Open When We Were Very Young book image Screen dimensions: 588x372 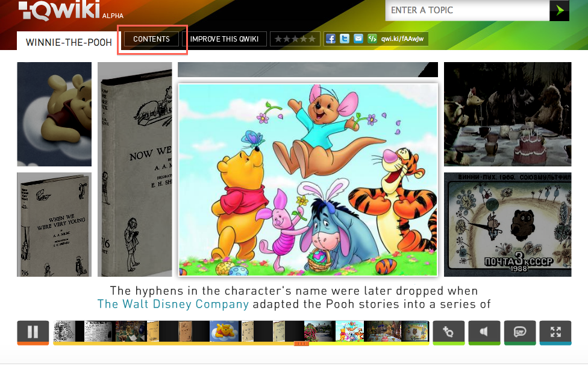(54, 224)
